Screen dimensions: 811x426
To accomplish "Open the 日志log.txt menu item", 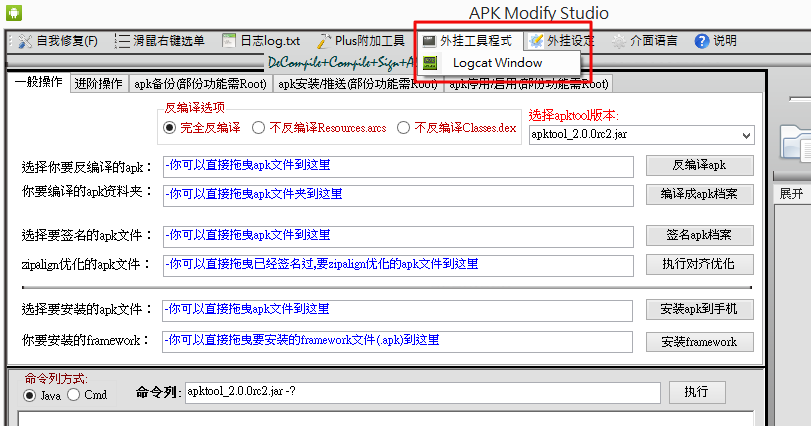I will coord(261,41).
